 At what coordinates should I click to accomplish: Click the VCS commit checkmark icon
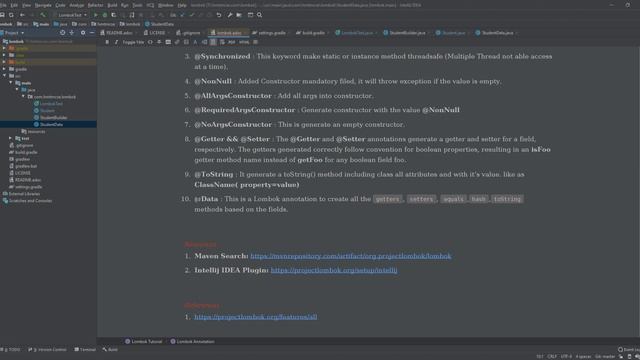click(x=191, y=15)
